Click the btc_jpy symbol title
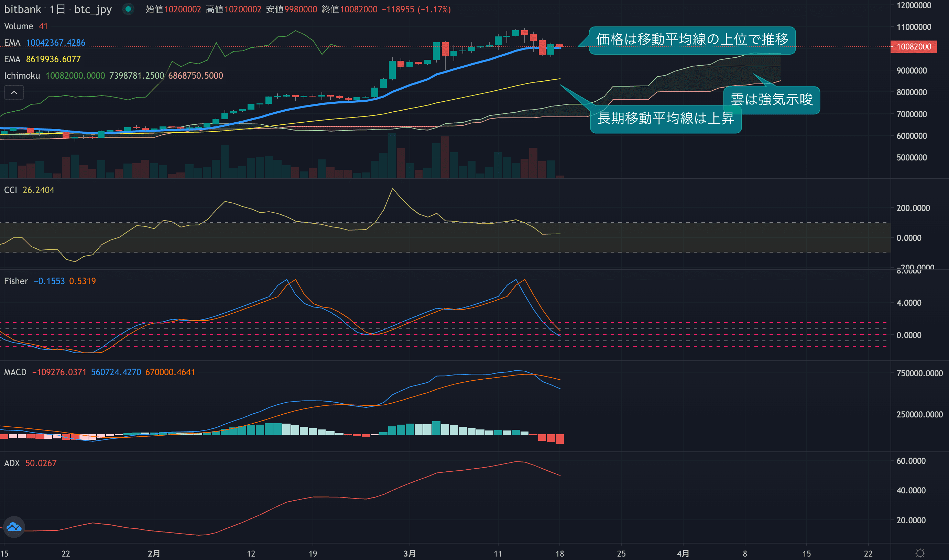This screenshot has height=560, width=949. tap(93, 9)
